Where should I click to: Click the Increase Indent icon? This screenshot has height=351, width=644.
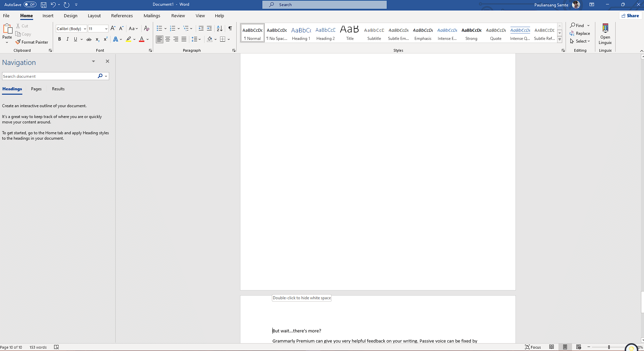pos(209,28)
